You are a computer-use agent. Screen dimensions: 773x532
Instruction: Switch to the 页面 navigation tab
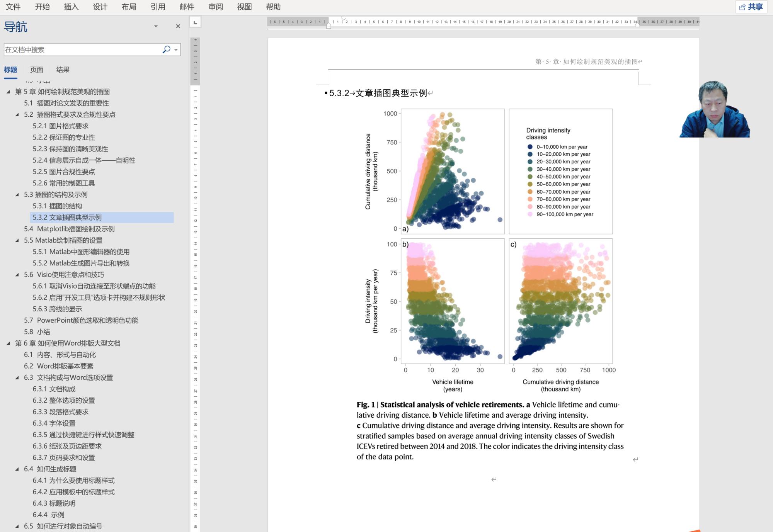(x=37, y=70)
